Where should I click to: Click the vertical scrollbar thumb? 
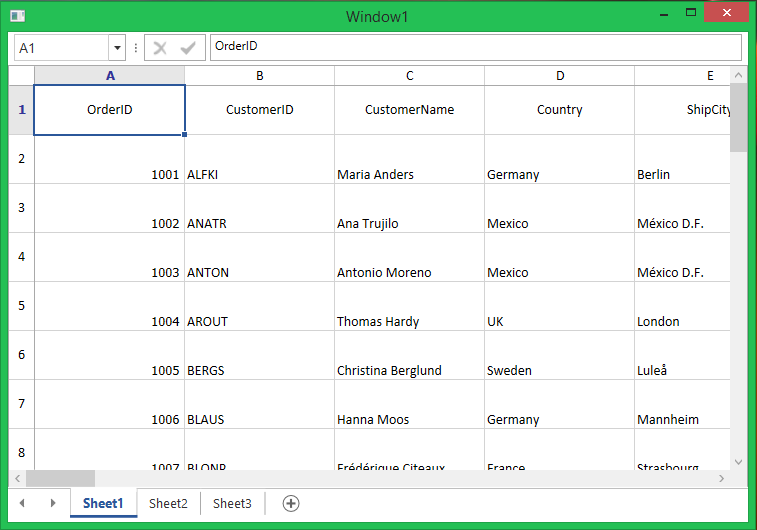point(738,118)
